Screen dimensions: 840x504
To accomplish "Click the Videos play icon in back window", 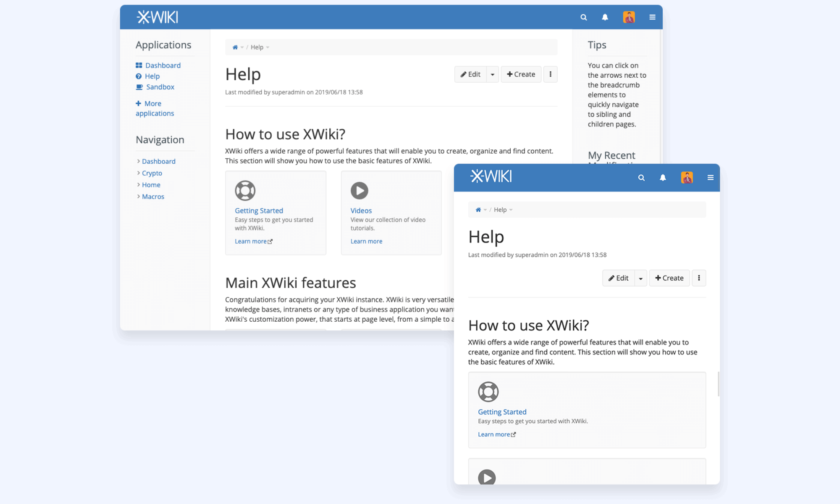I will (360, 191).
